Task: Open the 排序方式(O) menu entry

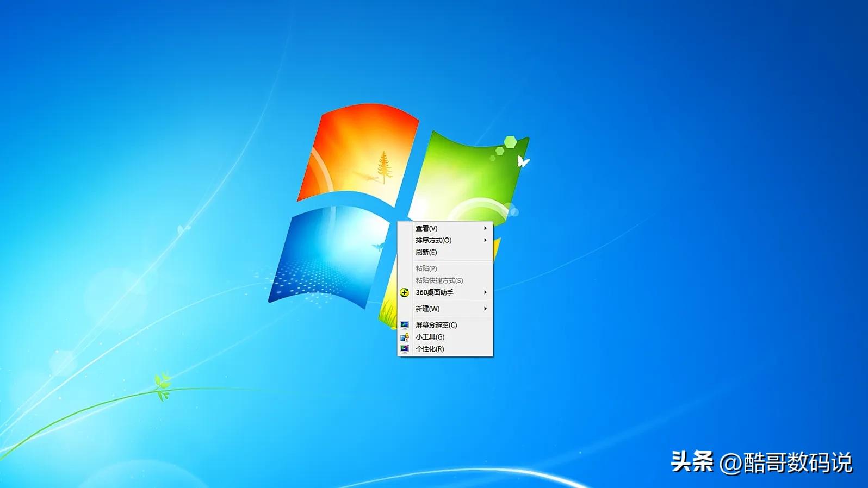Action: tap(445, 240)
